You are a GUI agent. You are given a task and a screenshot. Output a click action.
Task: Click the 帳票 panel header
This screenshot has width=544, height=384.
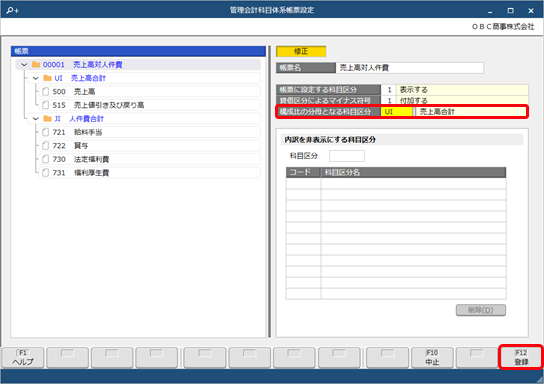coord(138,51)
